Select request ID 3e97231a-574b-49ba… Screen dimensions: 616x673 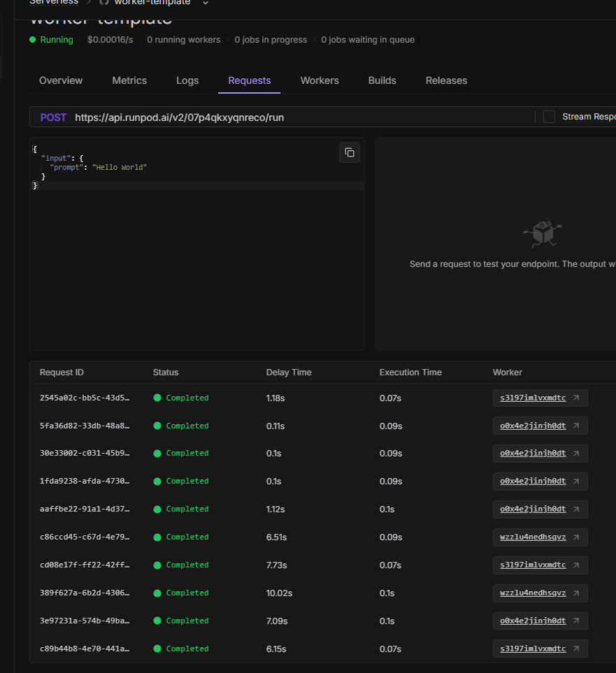click(85, 621)
